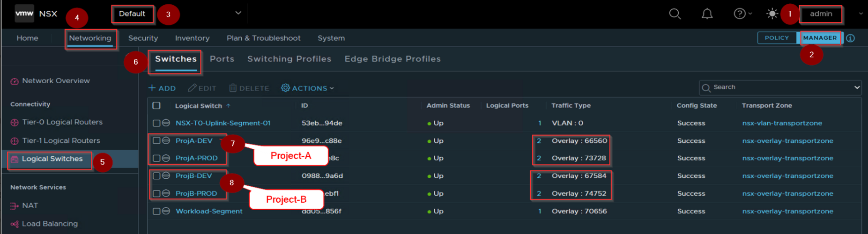The width and height of the screenshot is (868, 234).
Task: Switch to the Security menu tab
Action: pos(143,38)
